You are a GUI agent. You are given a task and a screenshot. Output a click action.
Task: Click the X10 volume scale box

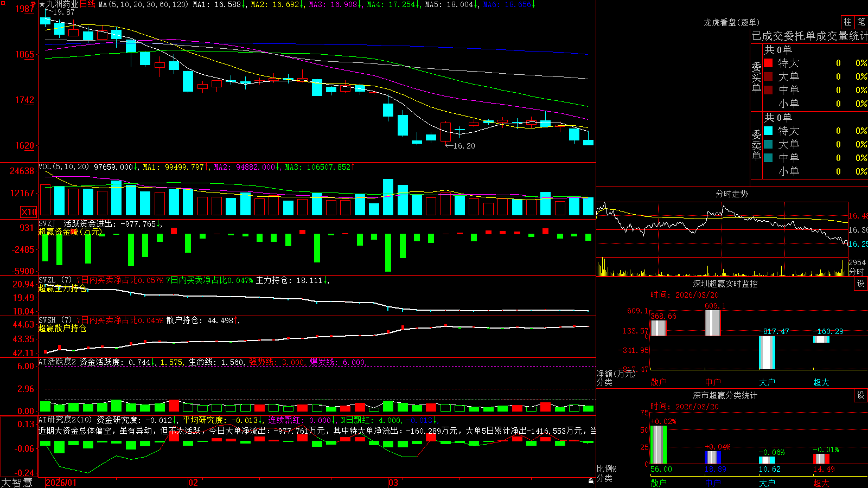click(x=29, y=212)
